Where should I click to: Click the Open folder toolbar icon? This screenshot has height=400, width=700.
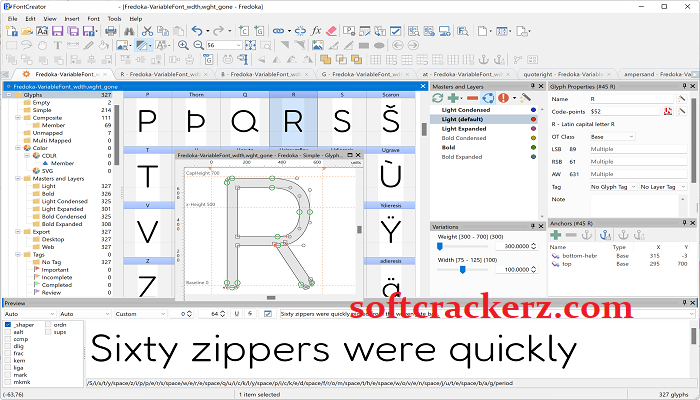27,31
